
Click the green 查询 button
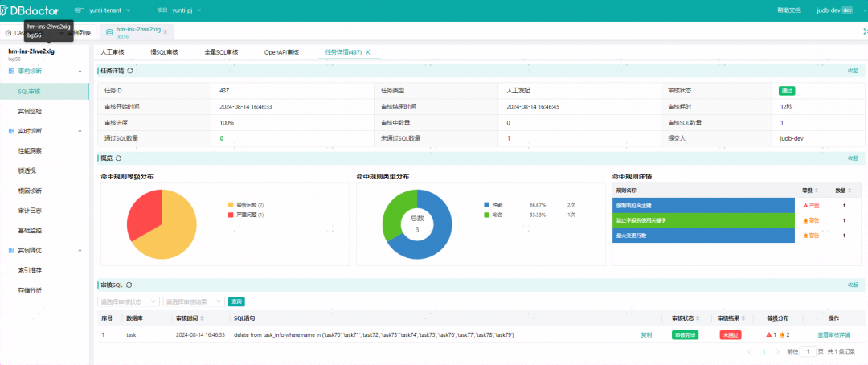[236, 301]
